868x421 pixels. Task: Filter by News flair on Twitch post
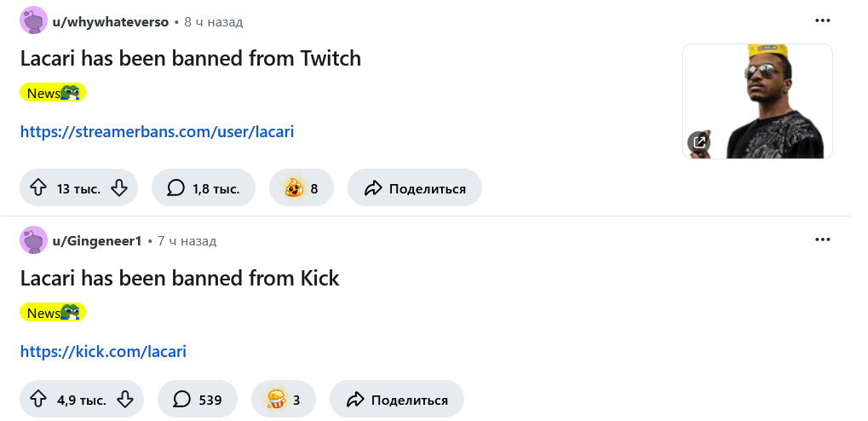[x=53, y=94]
